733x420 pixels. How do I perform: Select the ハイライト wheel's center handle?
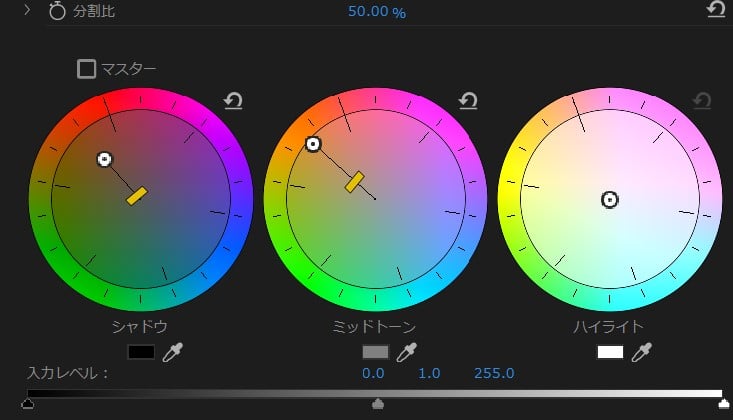[610, 200]
